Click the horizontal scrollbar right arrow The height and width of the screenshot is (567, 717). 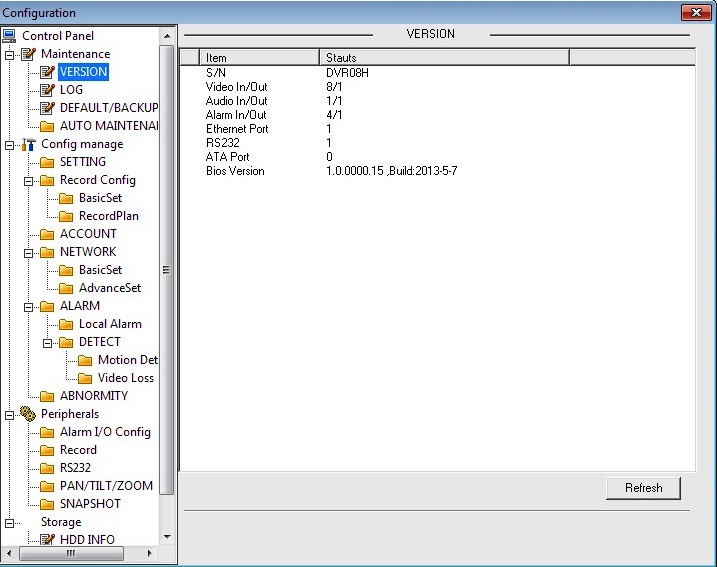point(150,553)
